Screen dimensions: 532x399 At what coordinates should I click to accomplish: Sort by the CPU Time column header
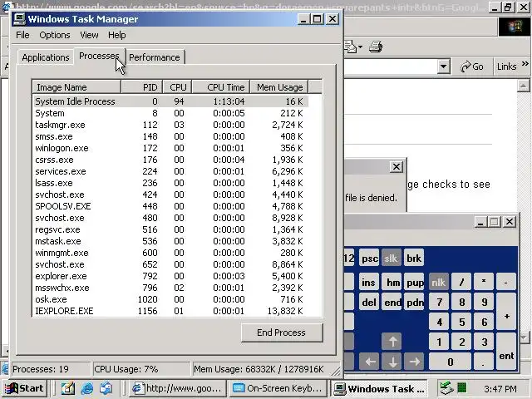[x=221, y=87]
